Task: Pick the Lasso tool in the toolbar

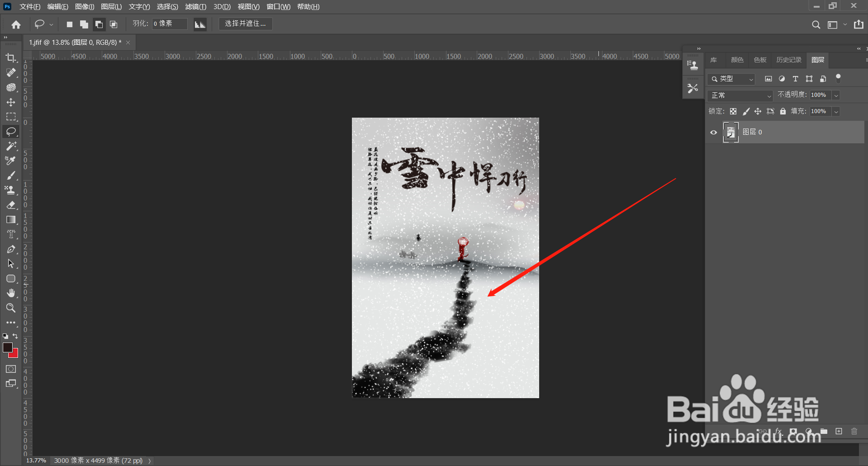Action: 11,132
